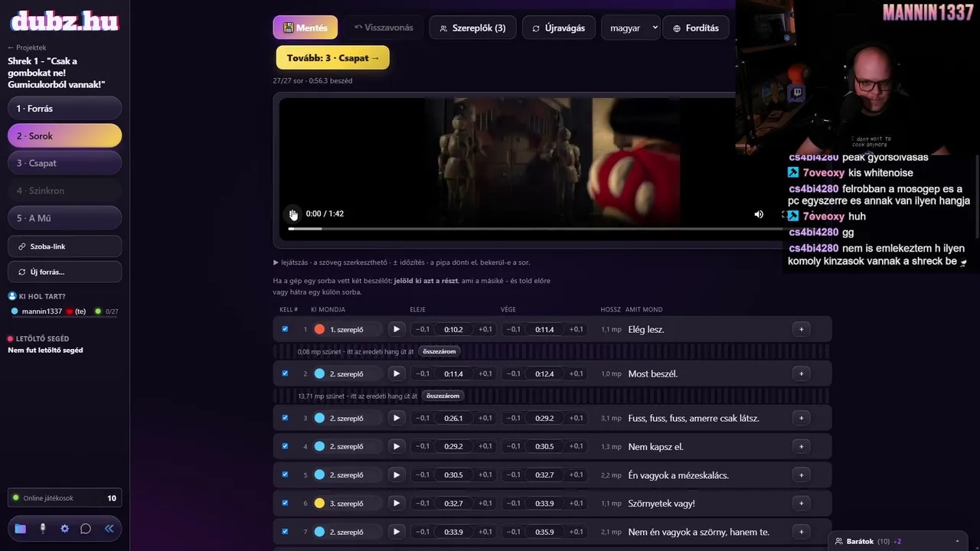Uncheck the checkbox for line 5
980x551 pixels.
[285, 474]
